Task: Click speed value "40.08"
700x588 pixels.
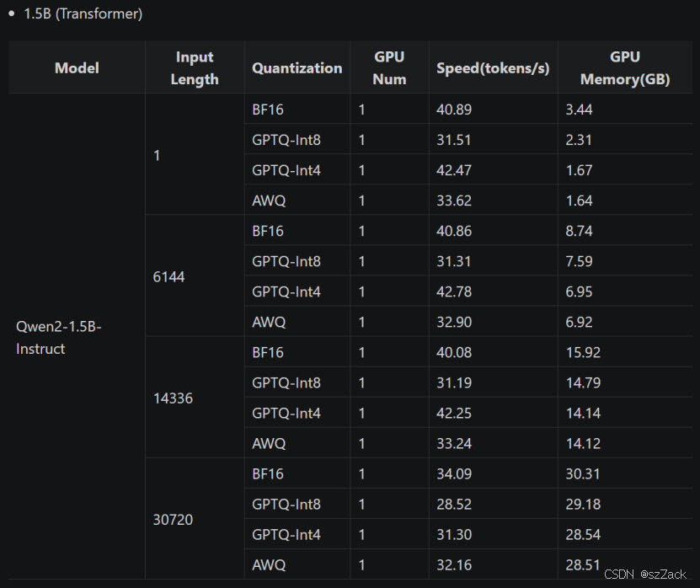Action: [x=454, y=352]
